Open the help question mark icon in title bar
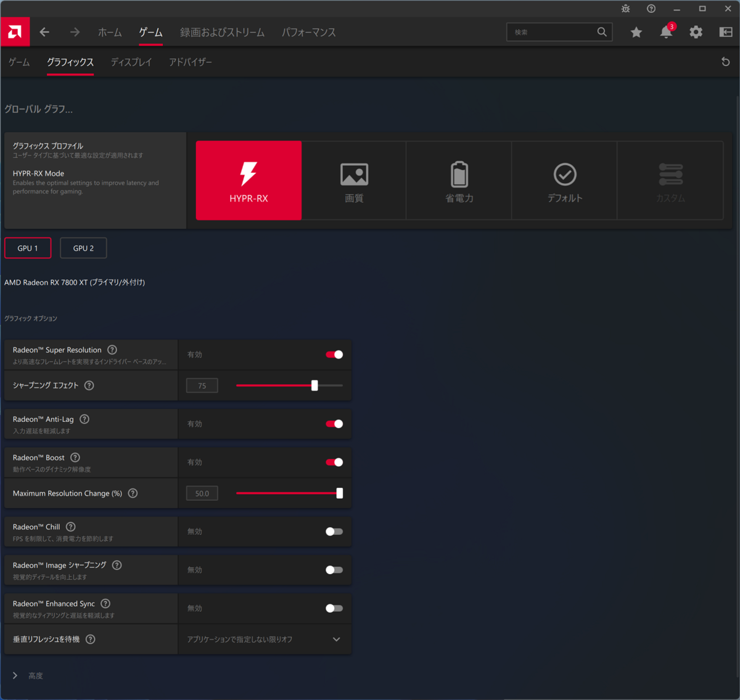The height and width of the screenshot is (700, 740). pos(651,9)
